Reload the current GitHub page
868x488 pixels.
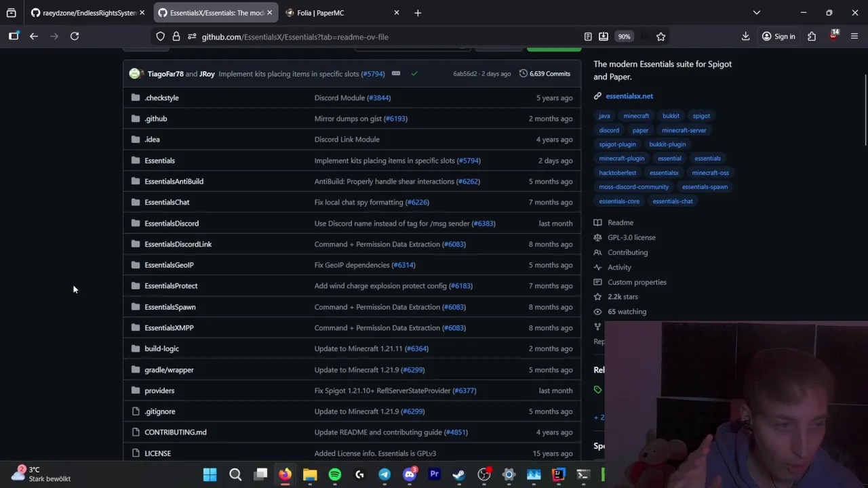click(75, 37)
